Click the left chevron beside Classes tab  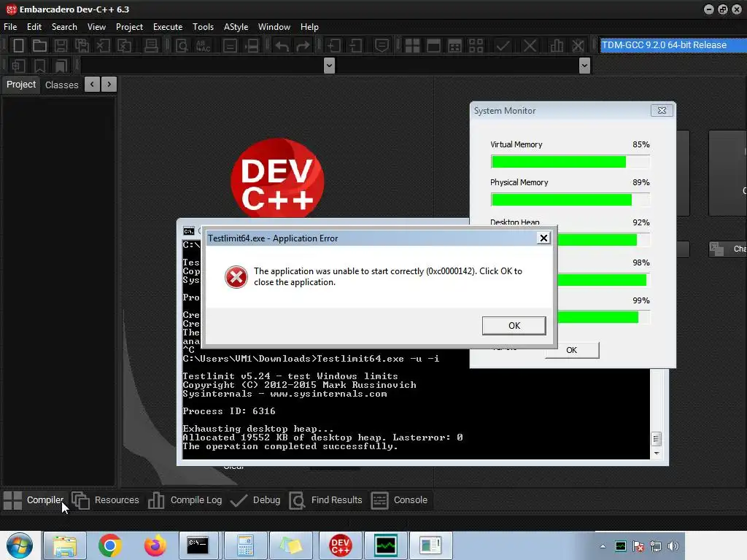pyautogui.click(x=92, y=85)
